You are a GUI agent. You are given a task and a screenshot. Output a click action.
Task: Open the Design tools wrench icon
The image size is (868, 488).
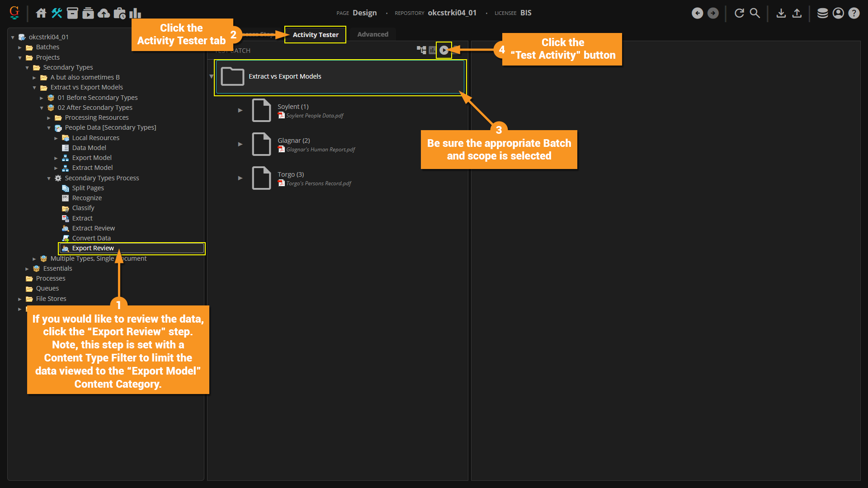(57, 13)
